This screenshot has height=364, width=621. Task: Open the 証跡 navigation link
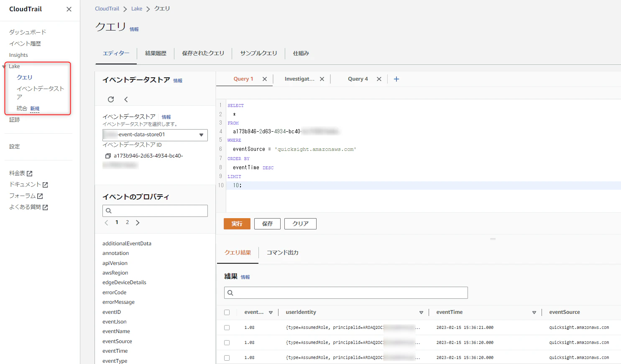coord(15,120)
